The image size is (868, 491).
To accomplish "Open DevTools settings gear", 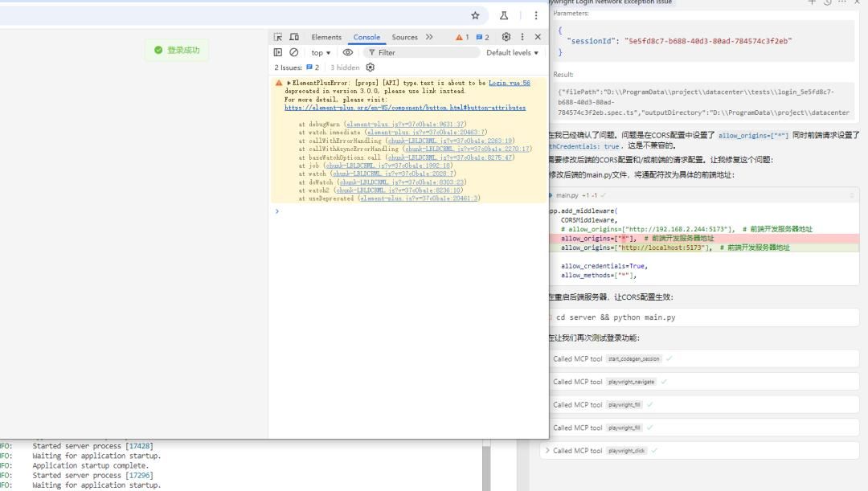I will 506,36.
